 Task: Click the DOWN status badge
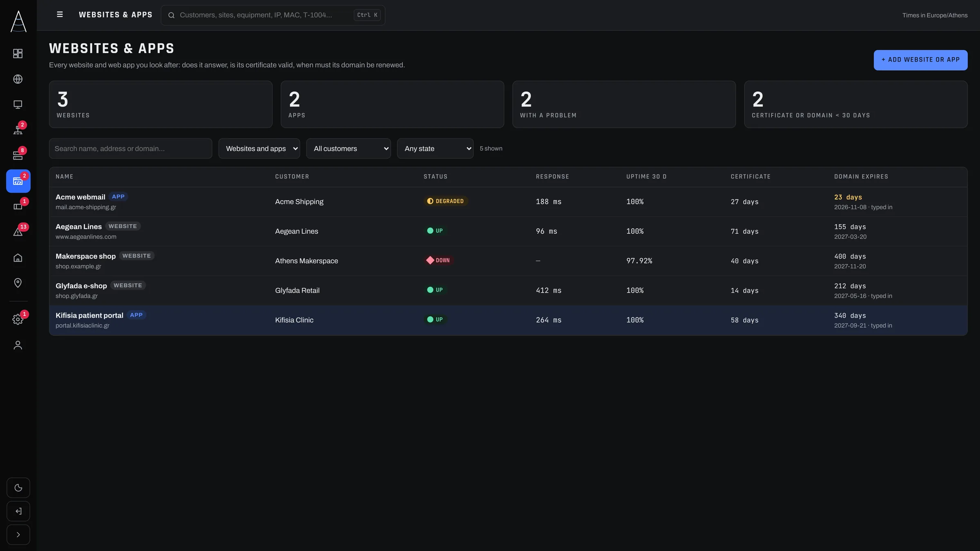point(439,260)
